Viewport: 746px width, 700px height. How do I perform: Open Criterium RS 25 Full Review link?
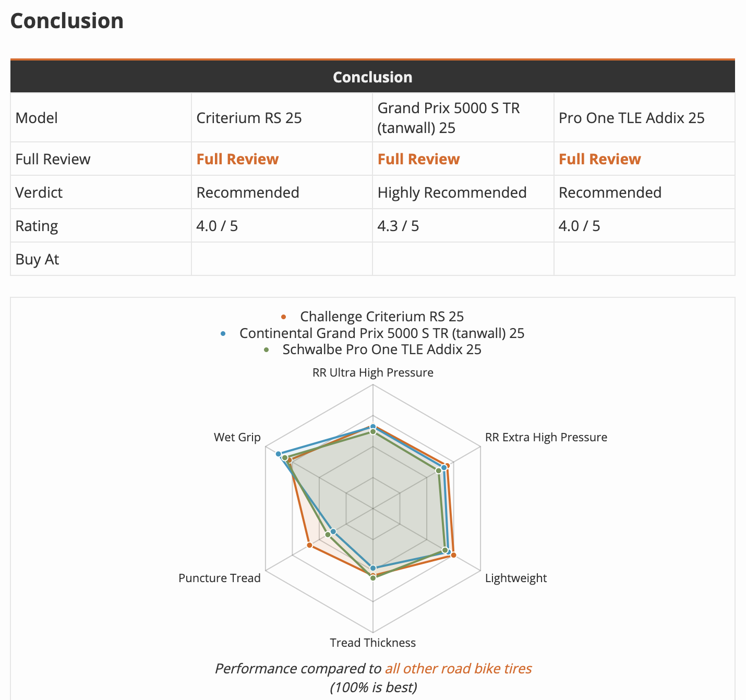pyautogui.click(x=237, y=159)
